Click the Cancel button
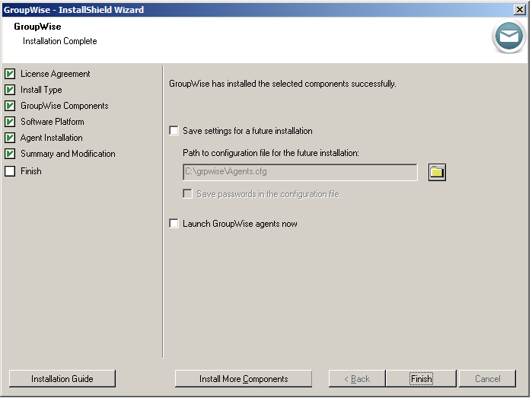Image resolution: width=532 pixels, height=398 pixels. point(487,379)
